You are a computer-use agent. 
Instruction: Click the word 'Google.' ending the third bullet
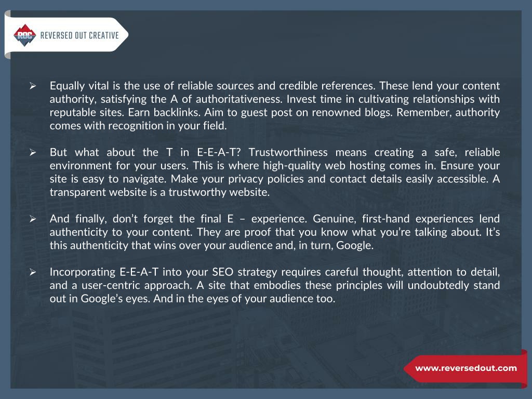(354, 245)
